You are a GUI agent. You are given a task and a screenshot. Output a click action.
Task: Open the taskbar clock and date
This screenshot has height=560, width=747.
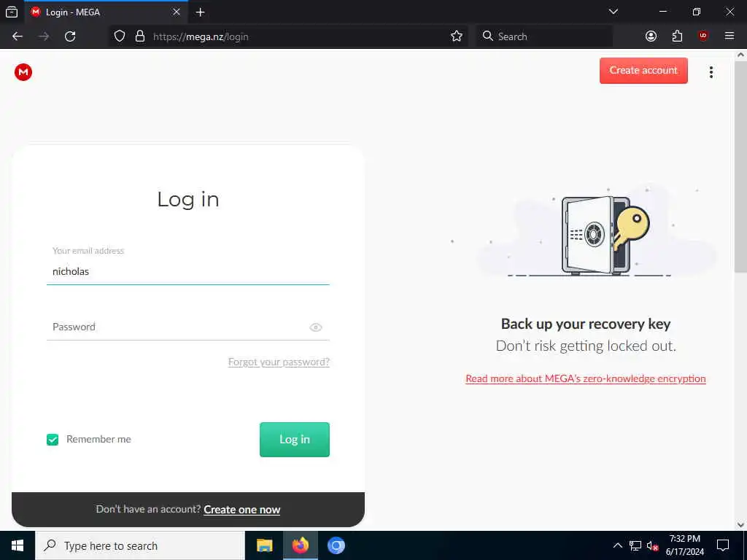[684, 545]
